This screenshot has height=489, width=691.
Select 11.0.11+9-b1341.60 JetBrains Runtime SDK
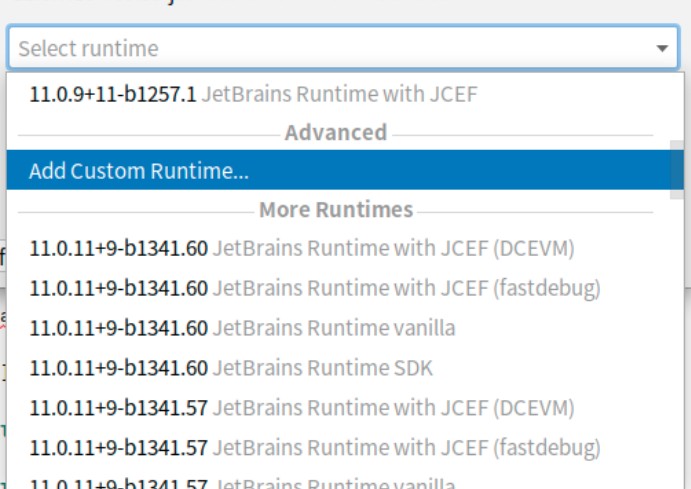coord(345,368)
